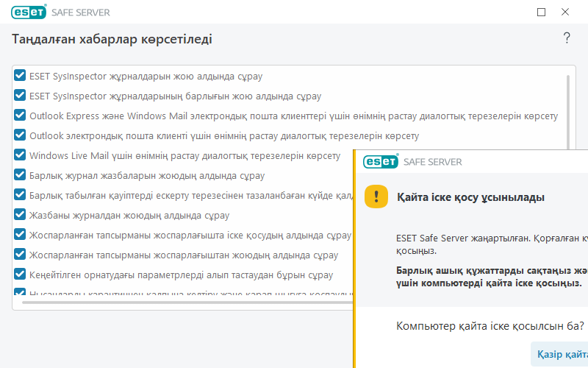Uncheck Outlook электрондық пошта клиенті checkbox
The image size is (588, 368).
coord(20,135)
